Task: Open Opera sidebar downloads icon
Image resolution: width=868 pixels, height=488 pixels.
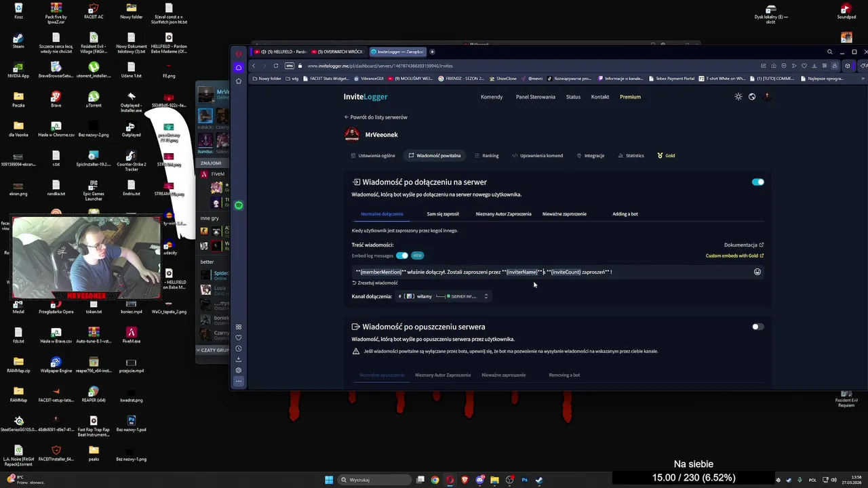Action: pos(239,359)
